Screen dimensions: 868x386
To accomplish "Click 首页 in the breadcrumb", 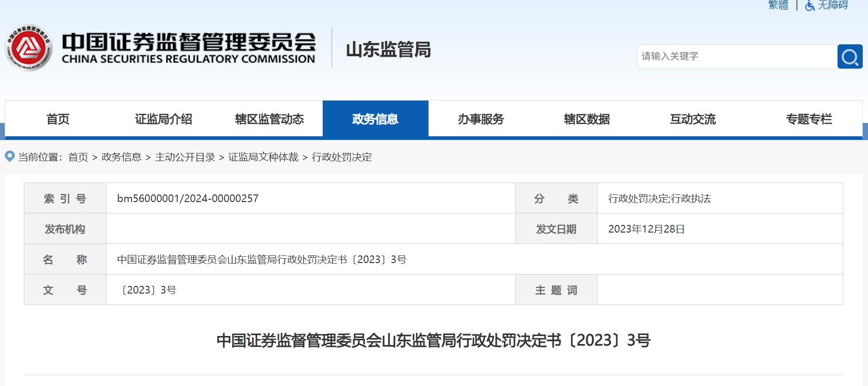I will pyautogui.click(x=78, y=157).
